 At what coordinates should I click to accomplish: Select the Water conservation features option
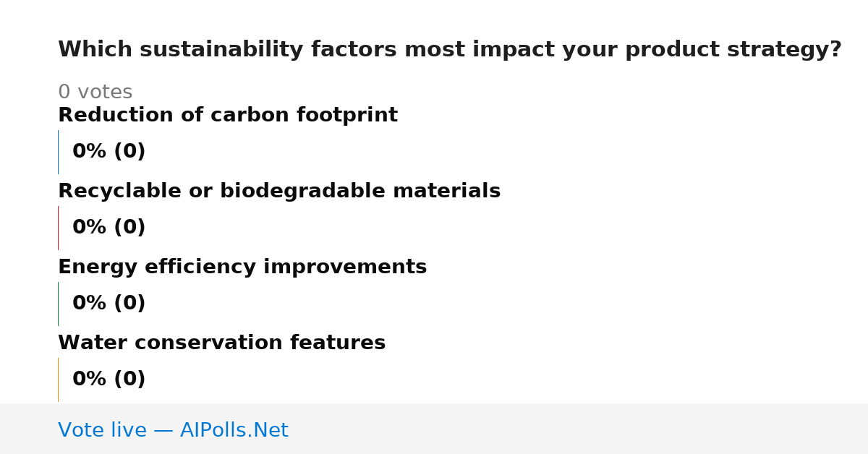(x=221, y=343)
